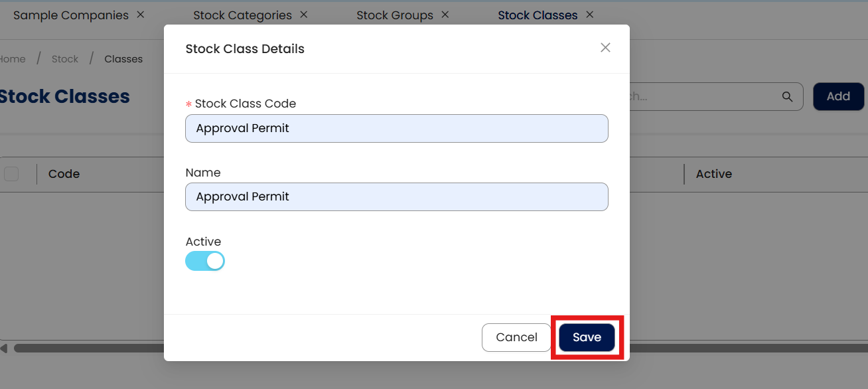The image size is (868, 389).
Task: Select the Stock Classes tab
Action: [x=538, y=15]
